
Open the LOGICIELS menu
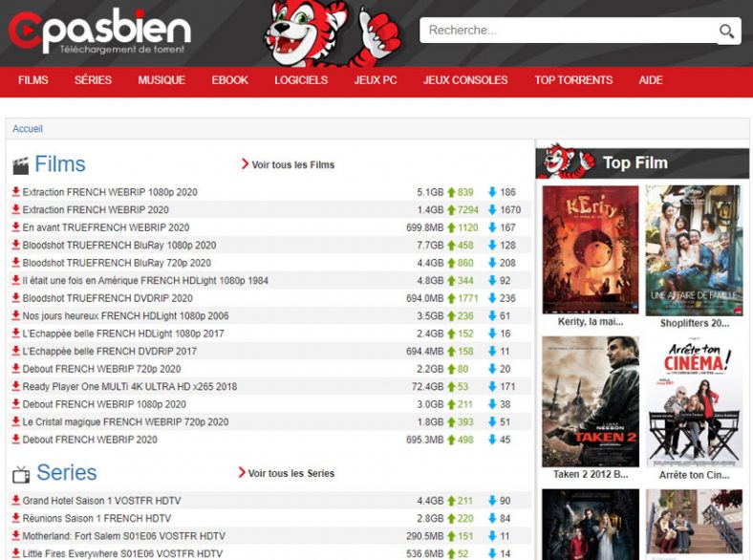point(301,80)
